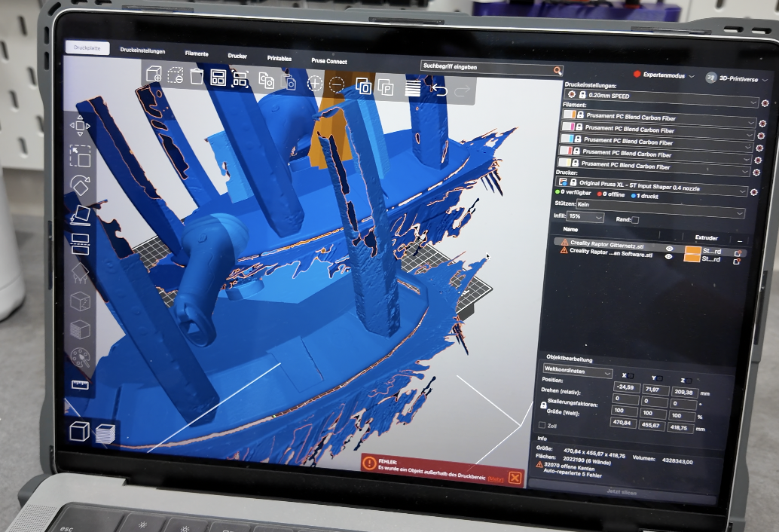Enable the Zoll checkbox
This screenshot has width=779, height=532.
(x=542, y=425)
